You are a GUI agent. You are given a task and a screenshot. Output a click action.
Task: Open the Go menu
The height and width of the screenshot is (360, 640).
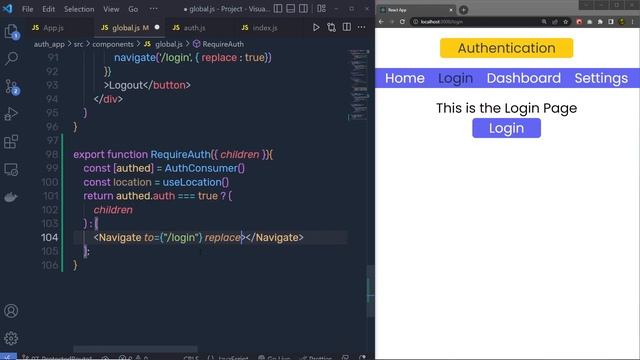coord(133,9)
